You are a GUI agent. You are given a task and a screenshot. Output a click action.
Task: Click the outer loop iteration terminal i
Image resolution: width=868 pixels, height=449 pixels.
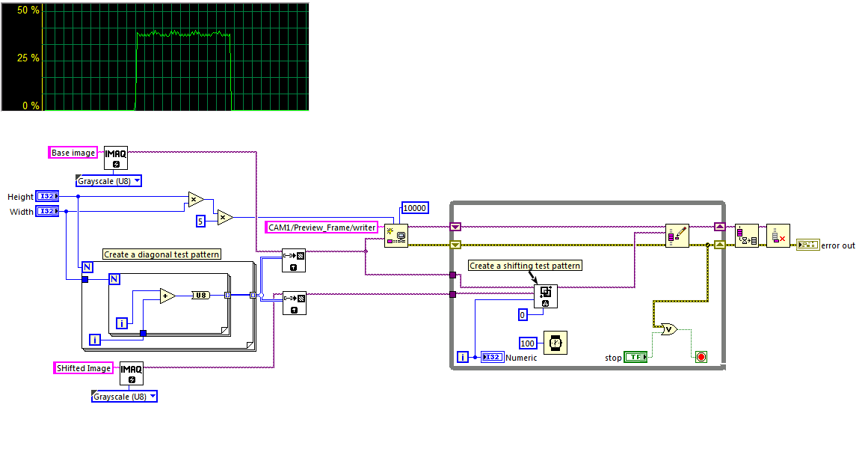pyautogui.click(x=95, y=339)
